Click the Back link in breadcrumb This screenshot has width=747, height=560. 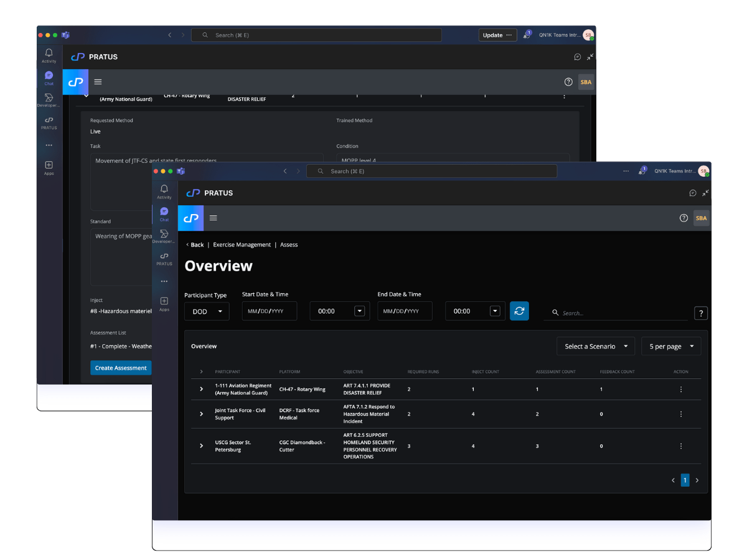click(195, 245)
